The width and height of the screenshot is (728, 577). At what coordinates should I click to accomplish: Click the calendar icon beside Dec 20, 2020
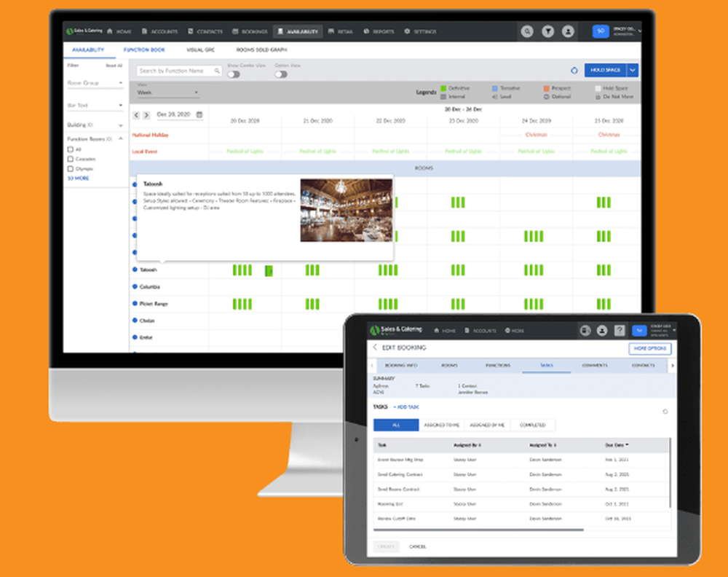199,115
